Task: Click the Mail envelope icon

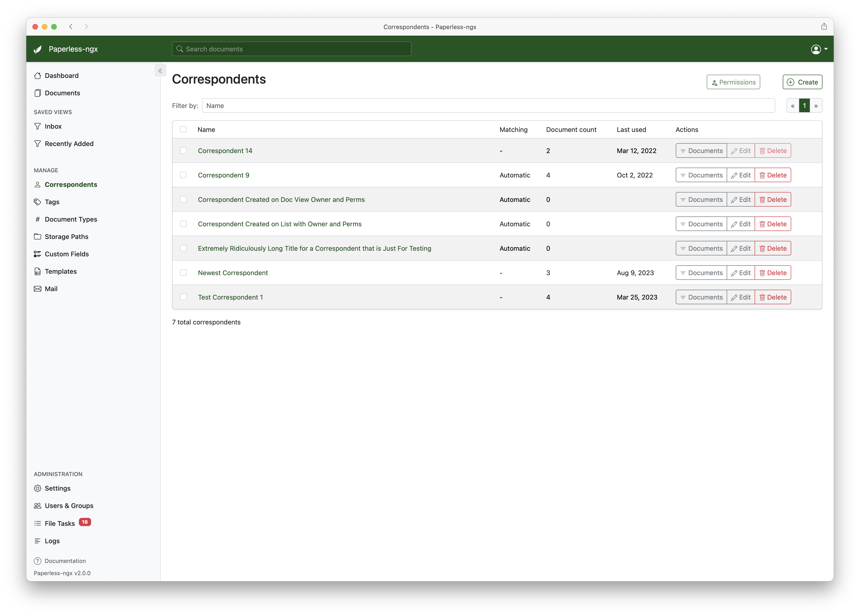Action: click(x=38, y=289)
